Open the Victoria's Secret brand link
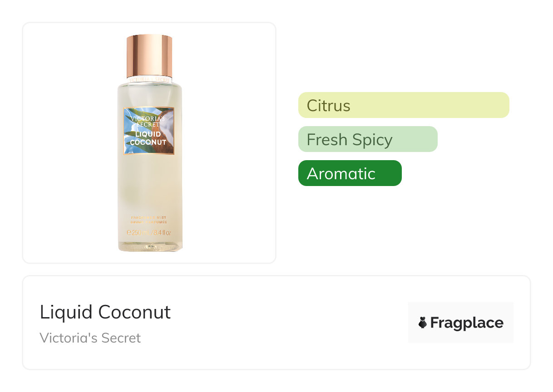Screen dimensions: 553x392 pyautogui.click(x=90, y=338)
